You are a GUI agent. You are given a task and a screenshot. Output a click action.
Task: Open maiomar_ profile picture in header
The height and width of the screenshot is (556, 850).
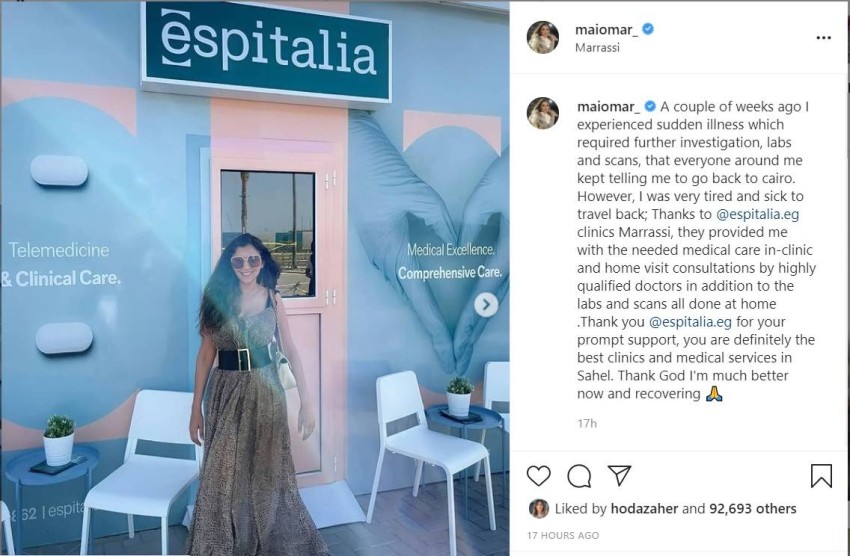pyautogui.click(x=543, y=37)
